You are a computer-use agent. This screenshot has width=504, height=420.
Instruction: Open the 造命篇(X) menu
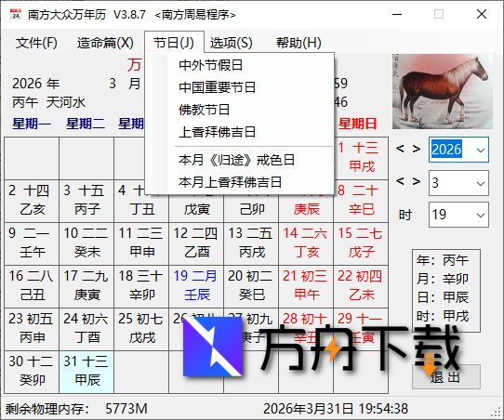(x=105, y=43)
